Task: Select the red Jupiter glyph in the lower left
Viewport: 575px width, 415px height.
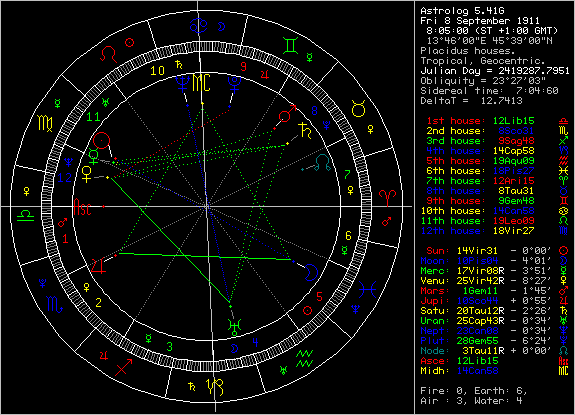Action: point(99,266)
